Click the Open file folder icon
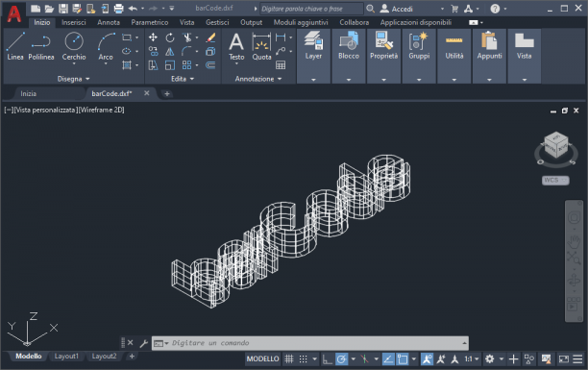This screenshot has height=370, width=588. (49, 9)
